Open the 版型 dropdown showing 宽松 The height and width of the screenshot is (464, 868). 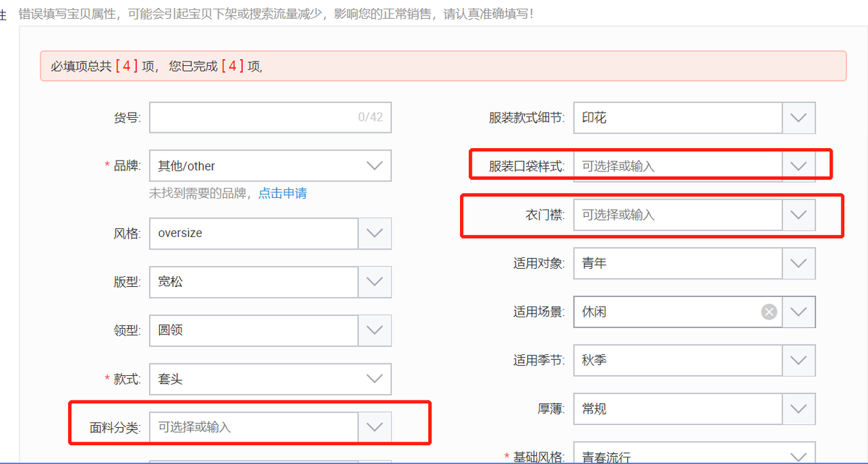click(375, 282)
